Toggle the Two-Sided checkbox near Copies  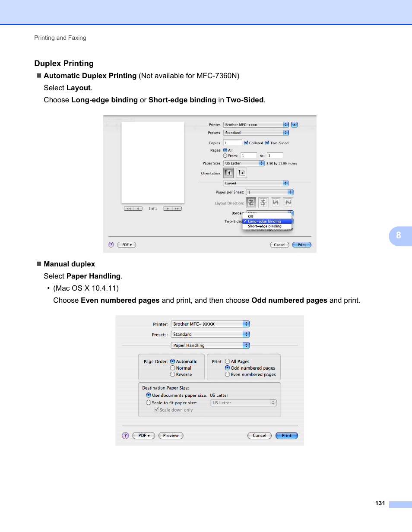[x=267, y=142]
